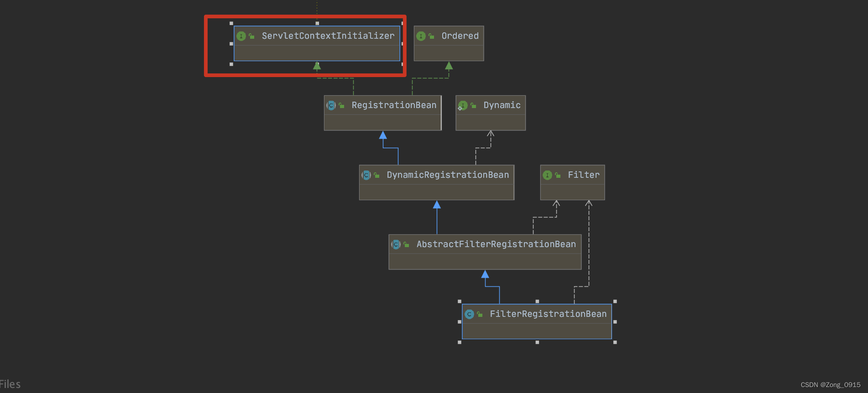The height and width of the screenshot is (393, 868).
Task: Click the public lock icon on Ordered
Action: pos(431,36)
